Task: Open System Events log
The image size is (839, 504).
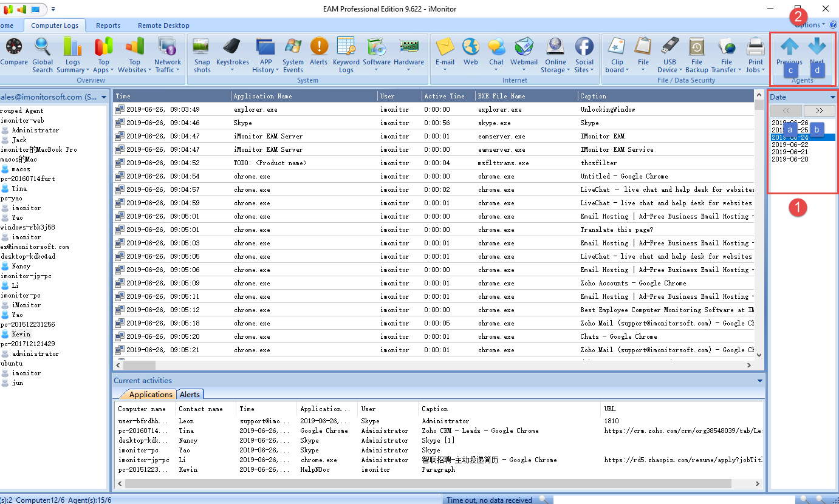Action: pos(293,55)
